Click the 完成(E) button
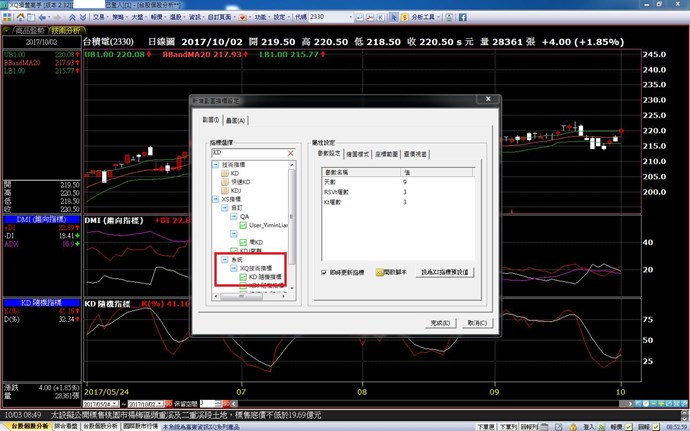 (x=440, y=323)
